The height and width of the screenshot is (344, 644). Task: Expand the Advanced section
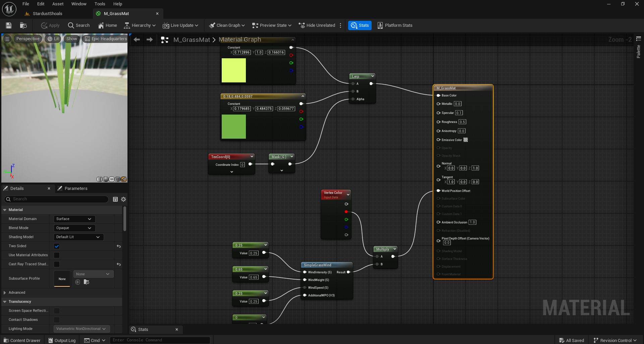pos(5,293)
